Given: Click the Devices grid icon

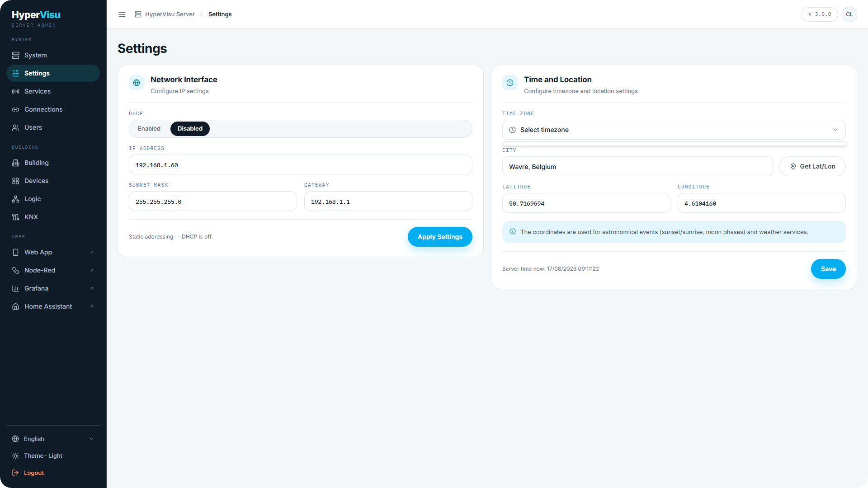Looking at the screenshot, I should 15,181.
